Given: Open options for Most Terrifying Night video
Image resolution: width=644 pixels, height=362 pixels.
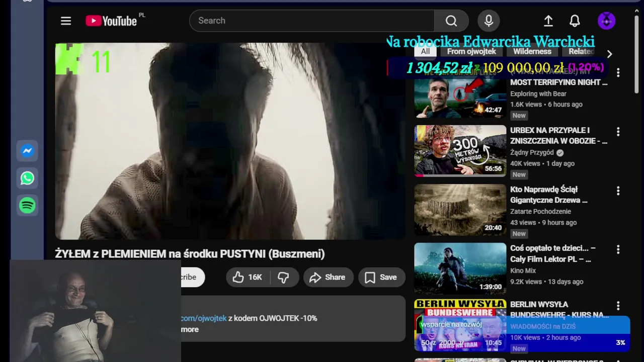Looking at the screenshot, I should pos(618,73).
